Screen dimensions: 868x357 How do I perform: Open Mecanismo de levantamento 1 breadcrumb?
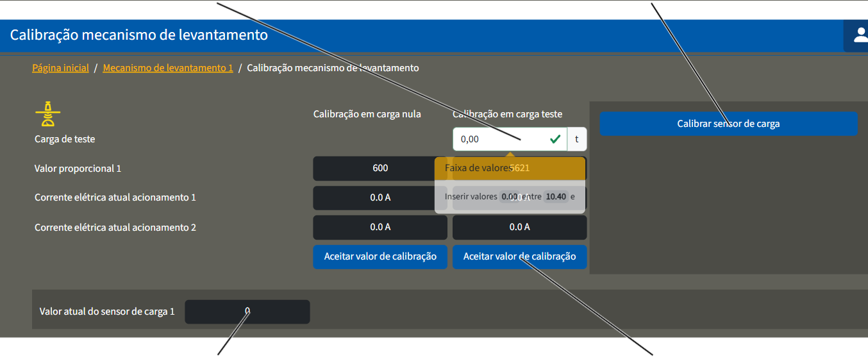[168, 67]
